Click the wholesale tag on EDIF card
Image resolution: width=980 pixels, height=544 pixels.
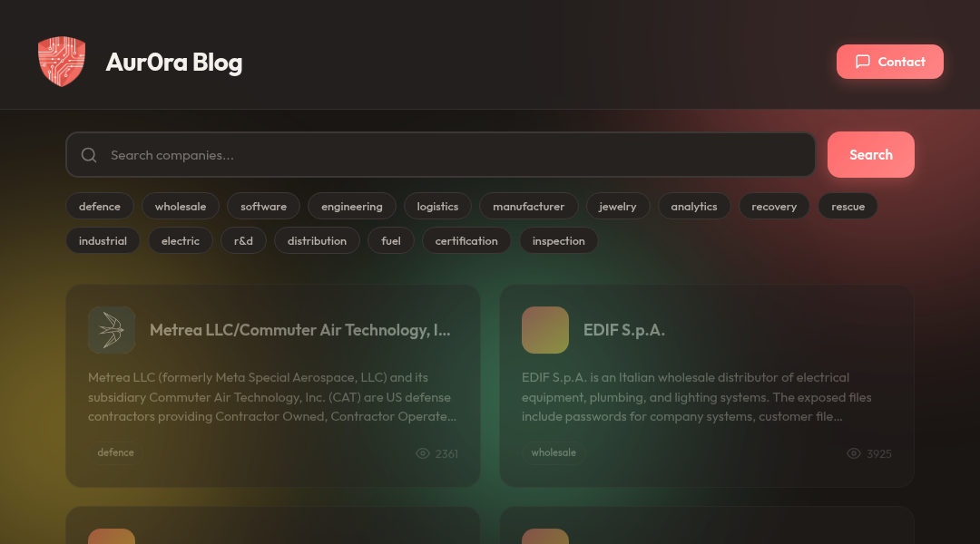click(x=554, y=452)
